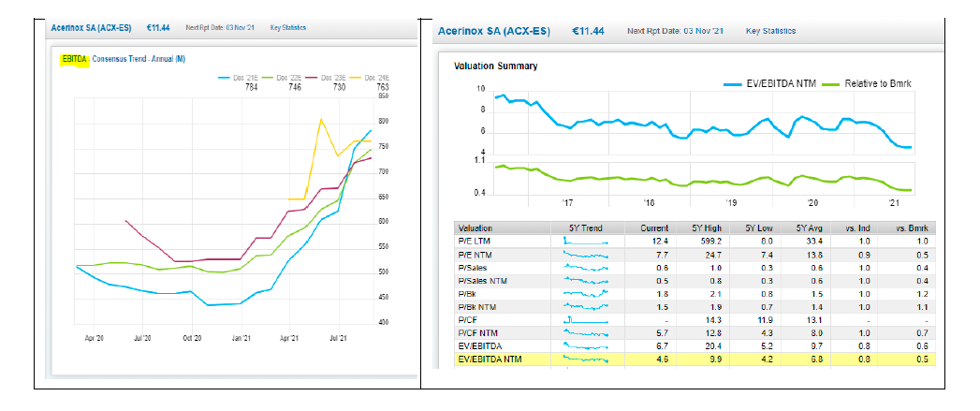Click the 20.4 EV/EBITDA high value
Viewport: 980px width, 411px height.
[x=714, y=346]
